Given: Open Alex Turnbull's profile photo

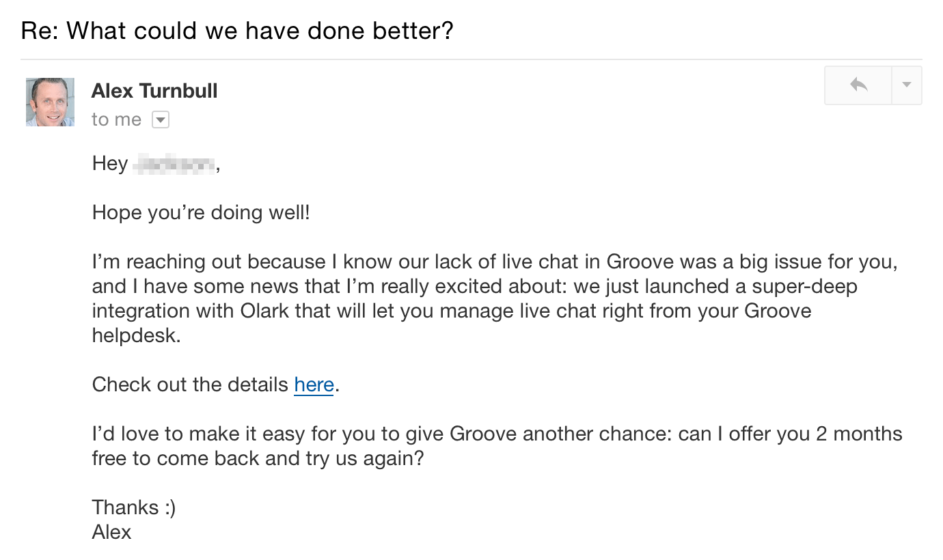Looking at the screenshot, I should point(50,102).
